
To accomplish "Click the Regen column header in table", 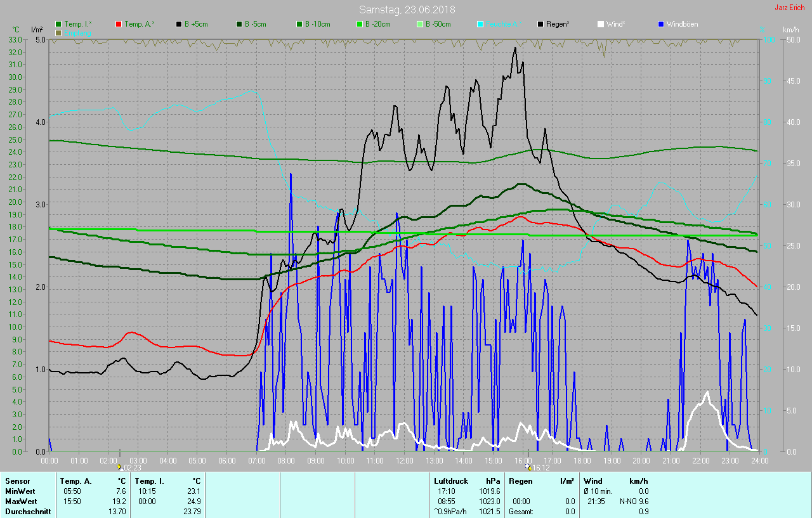I will pos(520,481).
